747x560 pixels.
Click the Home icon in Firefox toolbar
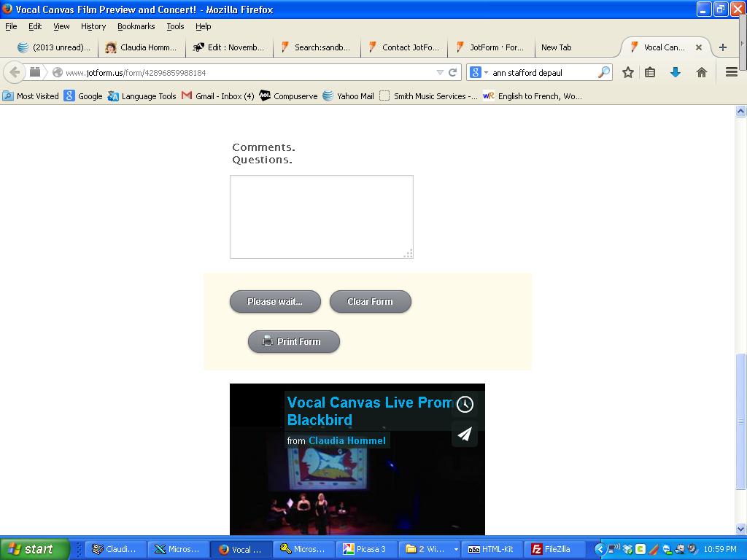(702, 72)
